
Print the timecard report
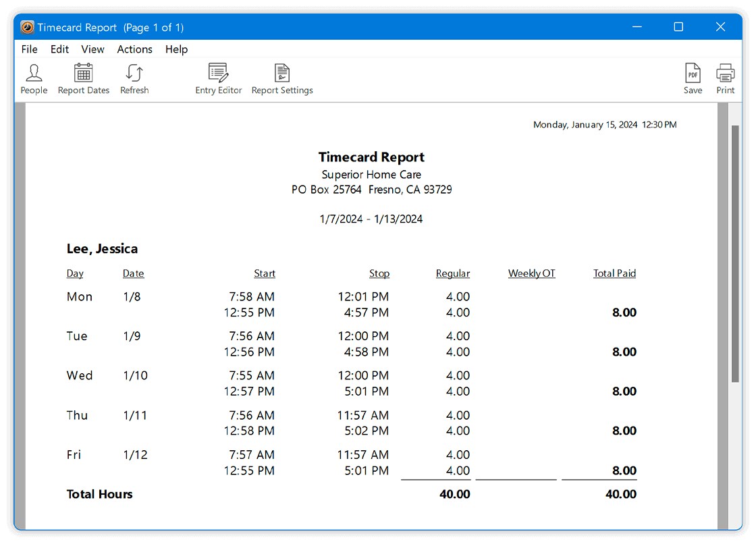(724, 78)
